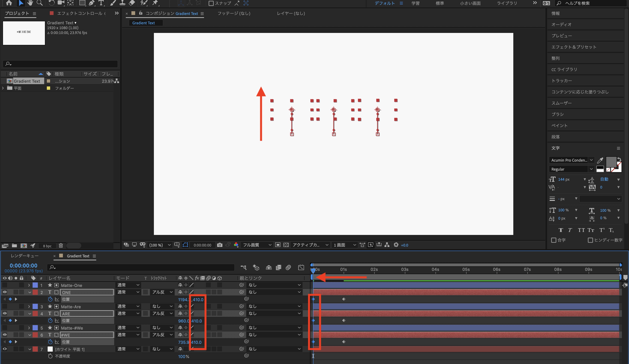Expand the 平面 folder in Project panel
Screen dimensions: 629x364
[x=3, y=88]
